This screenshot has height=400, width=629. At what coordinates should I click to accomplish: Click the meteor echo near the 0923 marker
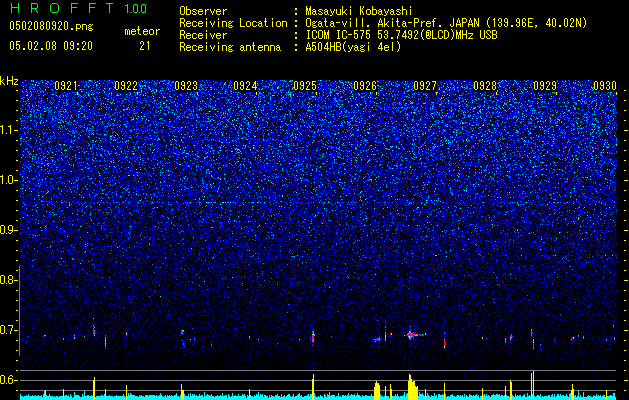point(182,332)
